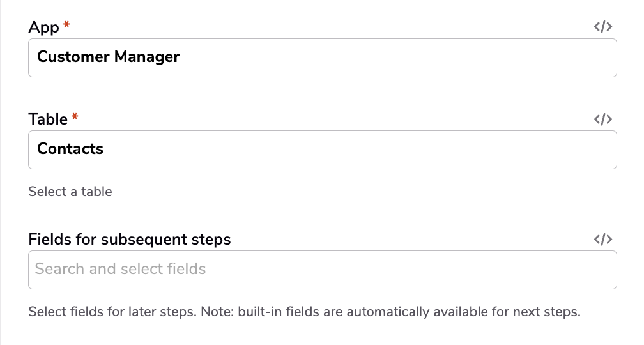This screenshot has width=644, height=345.
Task: Focus the Search and select fields box
Action: tap(323, 270)
